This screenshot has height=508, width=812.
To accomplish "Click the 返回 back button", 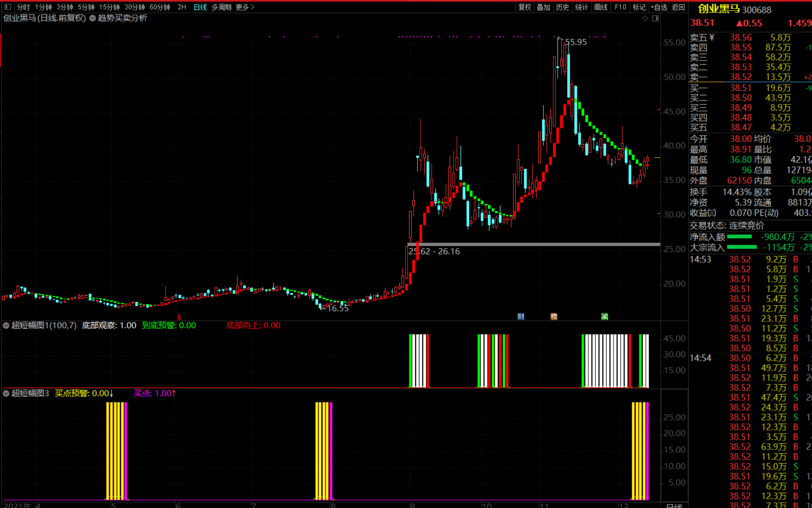I will pyautogui.click(x=678, y=7).
